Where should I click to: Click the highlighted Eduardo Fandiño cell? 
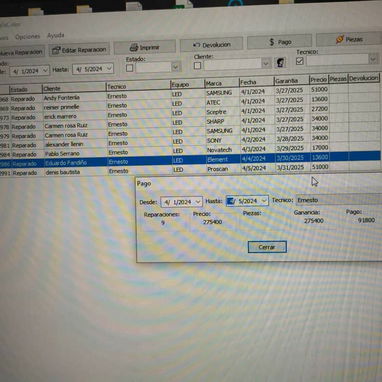(74, 163)
